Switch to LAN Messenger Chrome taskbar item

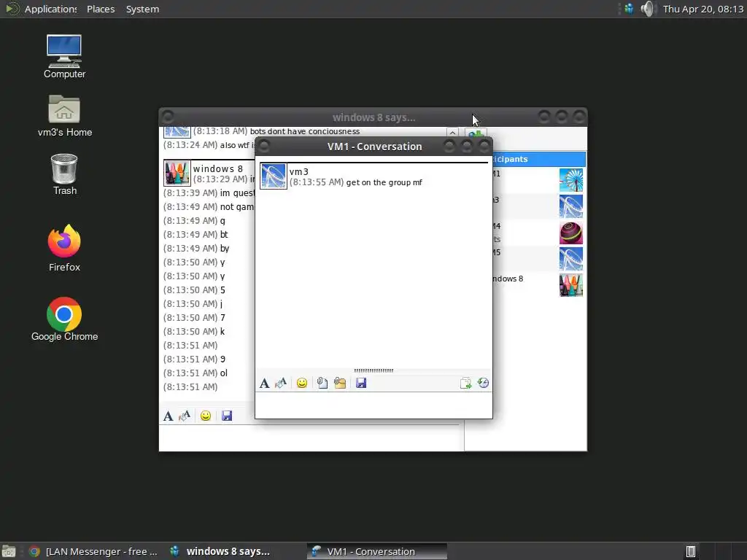pyautogui.click(x=93, y=551)
